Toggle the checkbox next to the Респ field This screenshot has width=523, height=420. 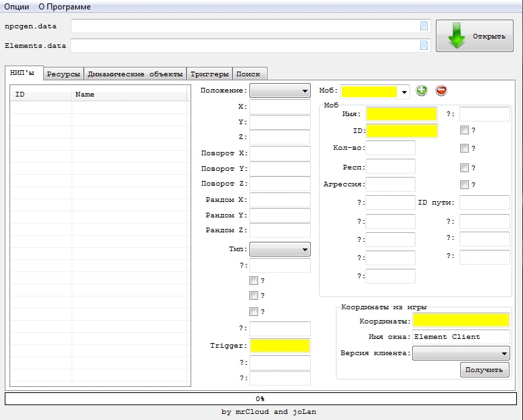464,167
